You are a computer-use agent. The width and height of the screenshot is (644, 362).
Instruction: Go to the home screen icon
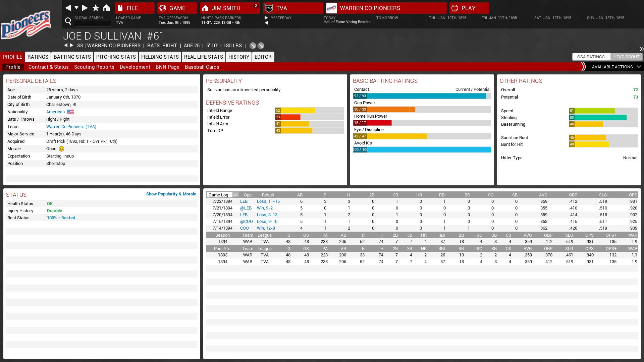tap(106, 8)
